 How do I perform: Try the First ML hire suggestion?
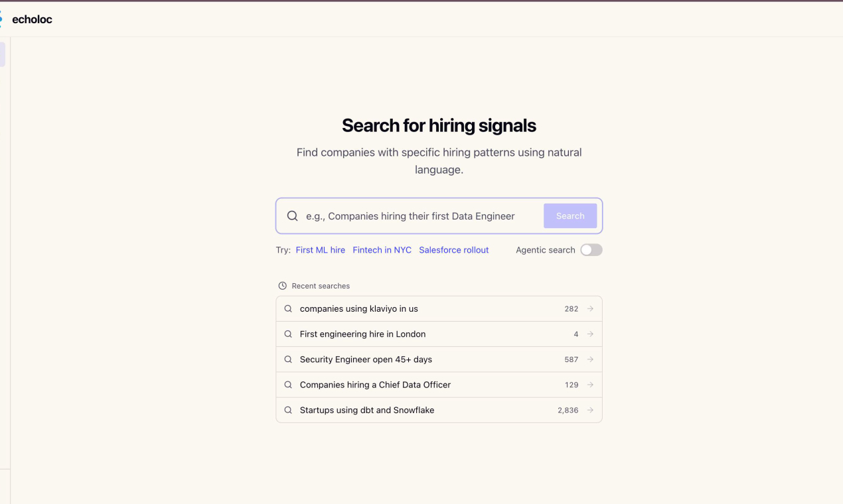[x=321, y=250]
